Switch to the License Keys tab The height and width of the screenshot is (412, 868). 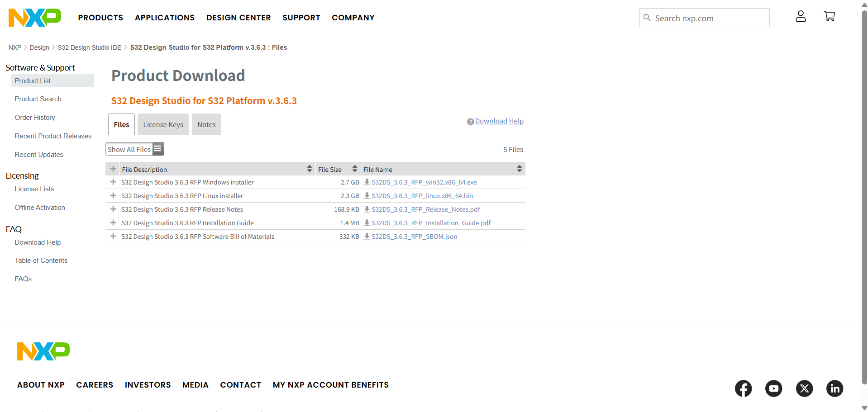pos(163,124)
